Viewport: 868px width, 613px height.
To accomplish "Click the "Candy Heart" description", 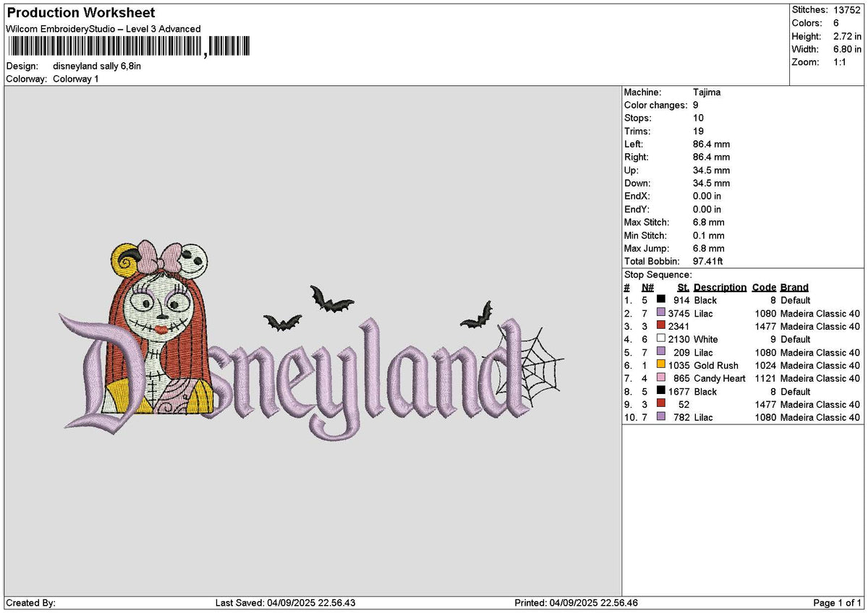I will (x=720, y=378).
